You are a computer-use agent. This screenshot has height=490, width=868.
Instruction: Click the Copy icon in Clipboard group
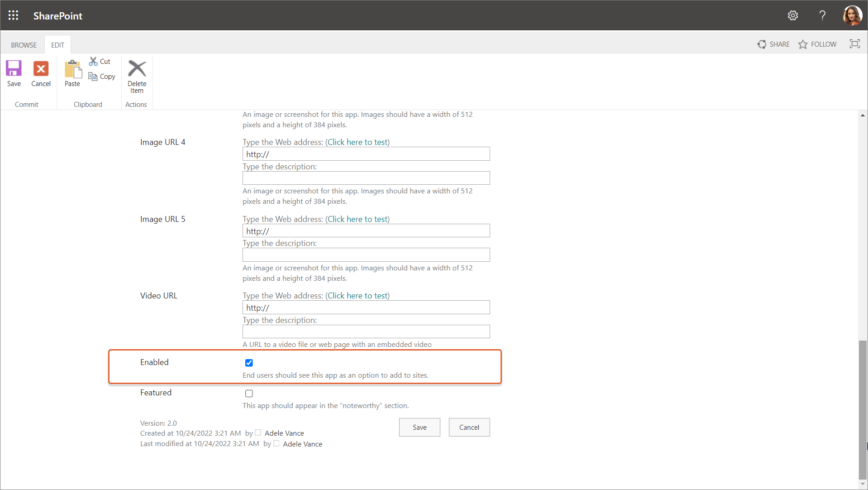point(93,77)
